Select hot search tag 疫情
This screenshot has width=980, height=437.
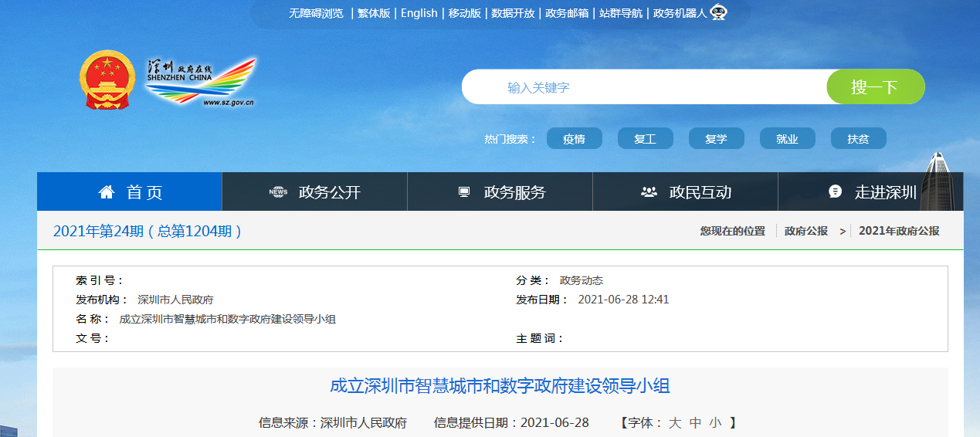pos(575,139)
